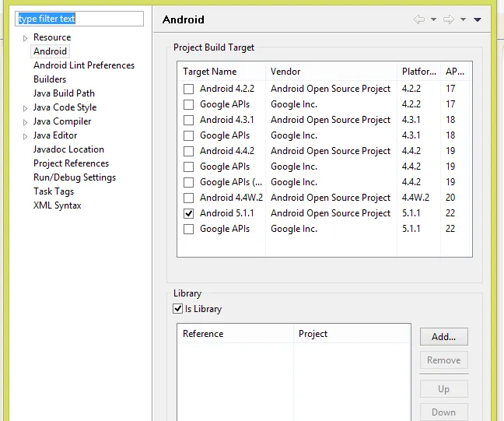The width and height of the screenshot is (504, 421).
Task: Check the Android 4.4W.2 target box
Action: [x=188, y=198]
